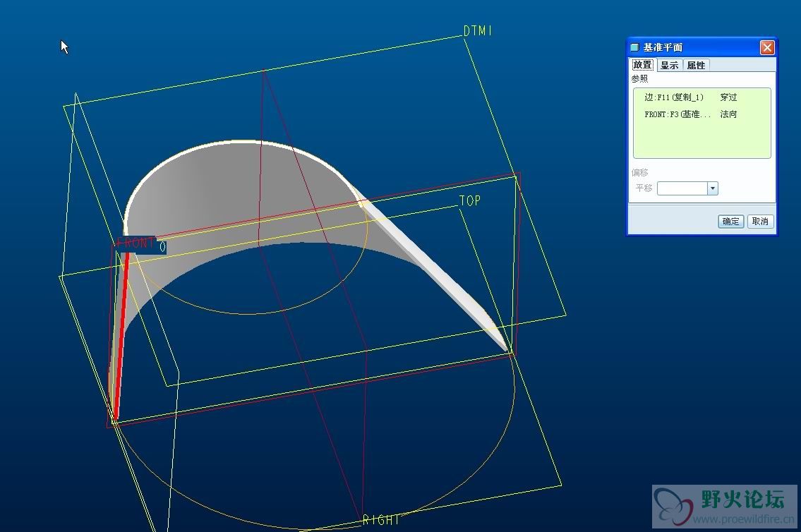
Task: Select the DTM1 datum plane label
Action: (x=478, y=31)
